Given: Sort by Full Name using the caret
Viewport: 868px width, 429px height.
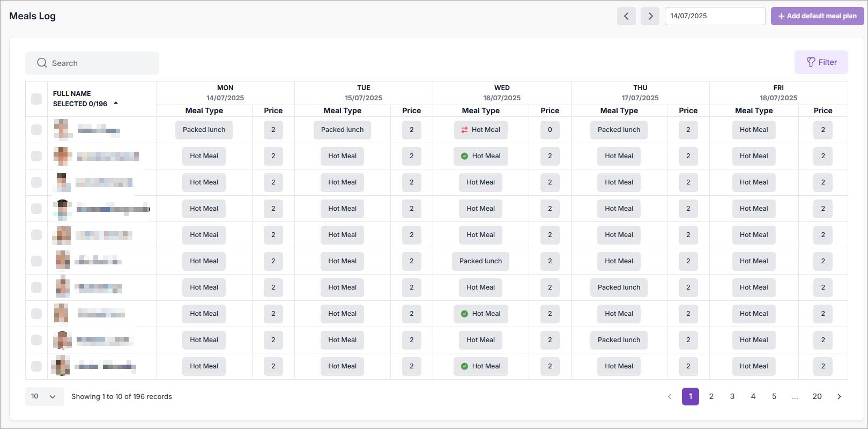Looking at the screenshot, I should (116, 103).
